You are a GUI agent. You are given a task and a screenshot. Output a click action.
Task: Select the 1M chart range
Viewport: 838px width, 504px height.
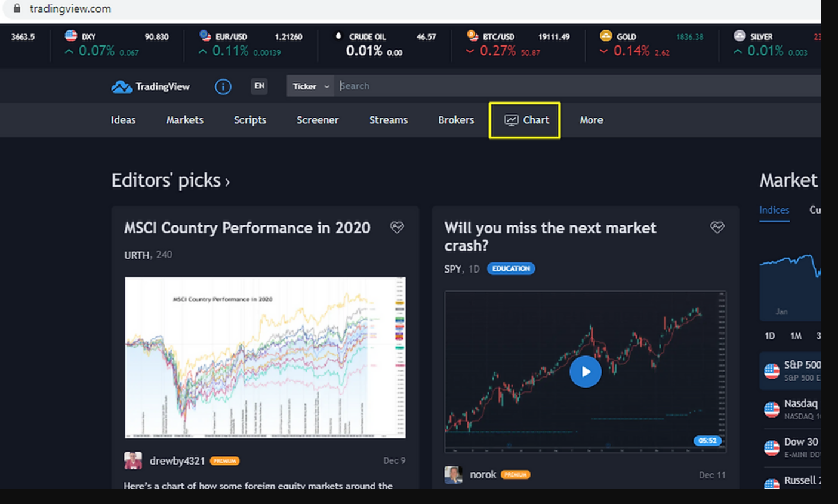click(796, 336)
